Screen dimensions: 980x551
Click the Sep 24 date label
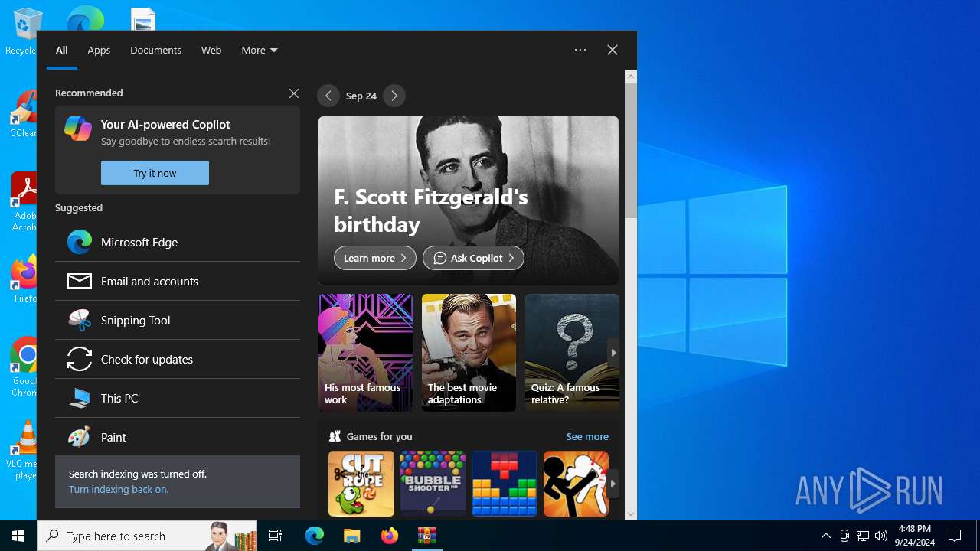[361, 96]
